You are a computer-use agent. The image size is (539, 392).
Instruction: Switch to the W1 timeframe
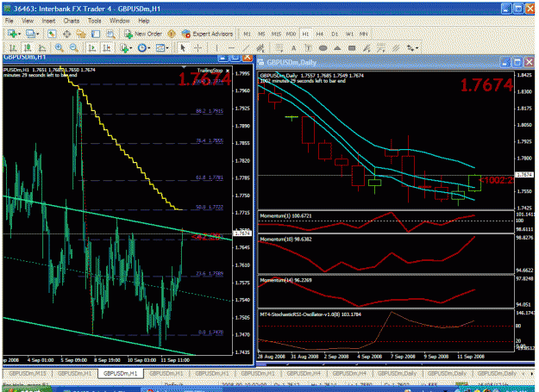click(x=349, y=34)
